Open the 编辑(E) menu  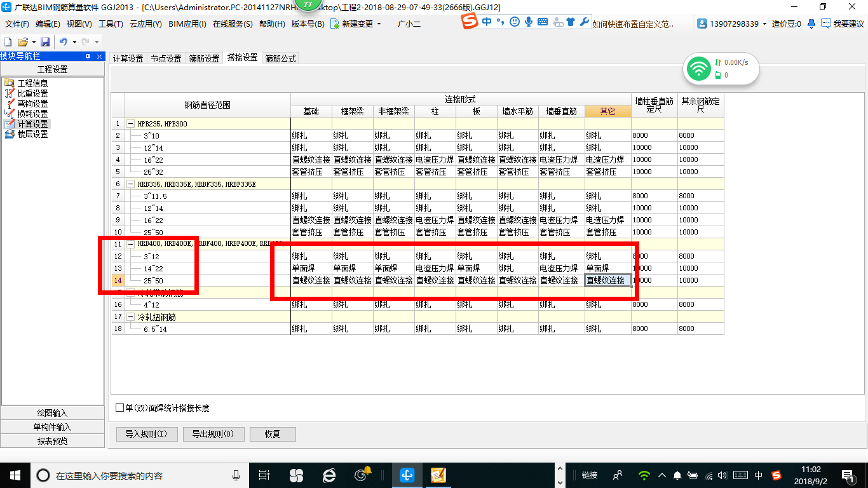pos(48,24)
